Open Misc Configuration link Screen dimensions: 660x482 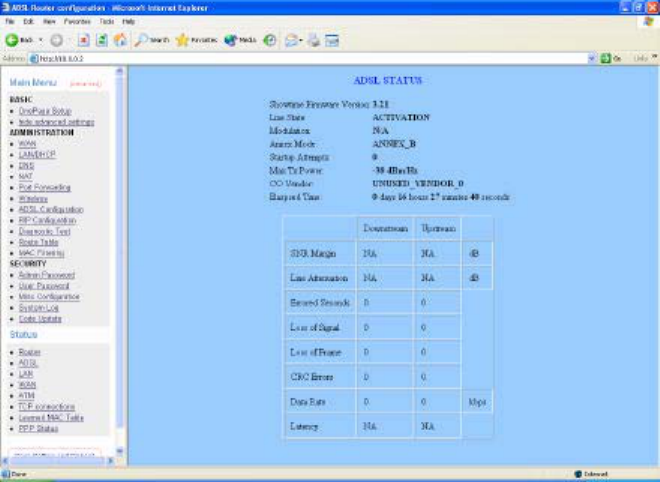coord(49,297)
